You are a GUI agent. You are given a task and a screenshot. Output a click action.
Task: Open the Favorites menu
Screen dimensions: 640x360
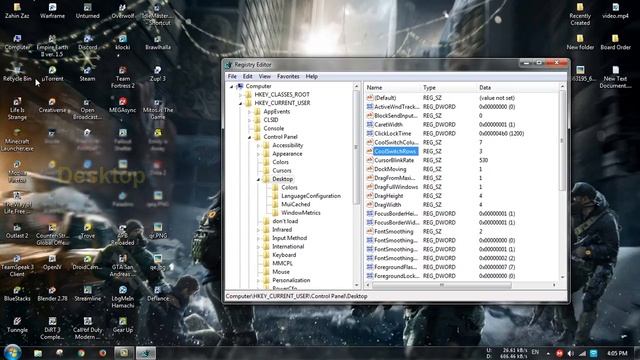(288, 76)
